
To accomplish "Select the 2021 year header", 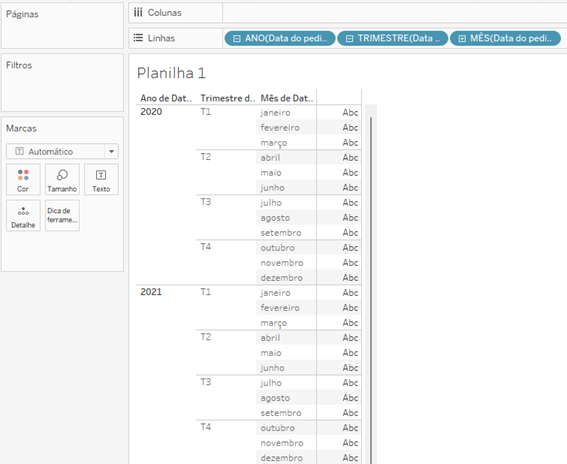I will pos(151,292).
